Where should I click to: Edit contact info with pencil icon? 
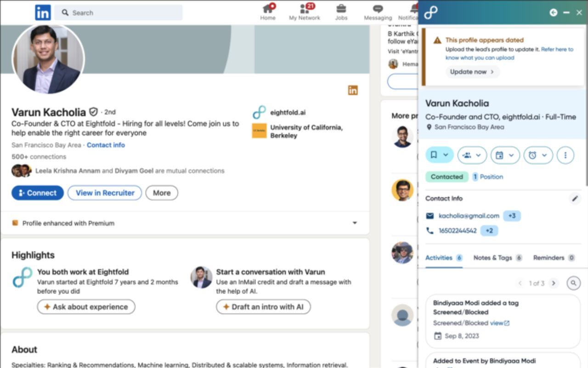pos(575,198)
